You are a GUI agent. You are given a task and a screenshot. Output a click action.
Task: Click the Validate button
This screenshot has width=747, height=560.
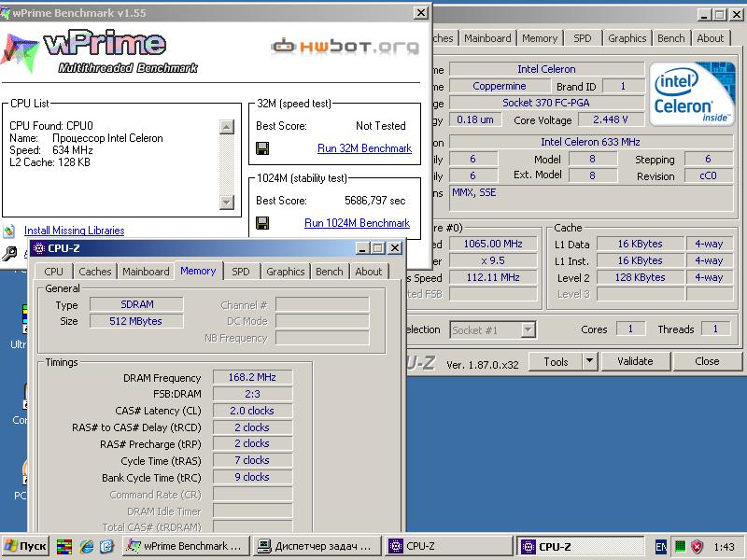click(636, 361)
